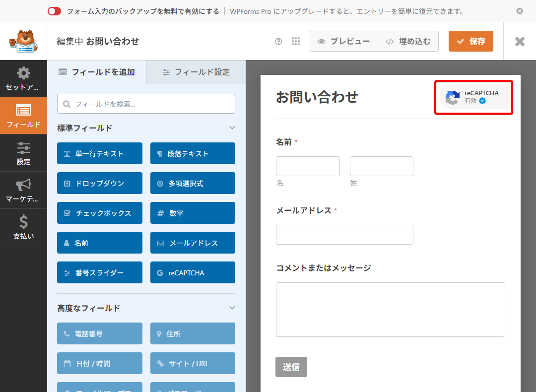Collapse the 高度なフィールド section

tap(232, 308)
